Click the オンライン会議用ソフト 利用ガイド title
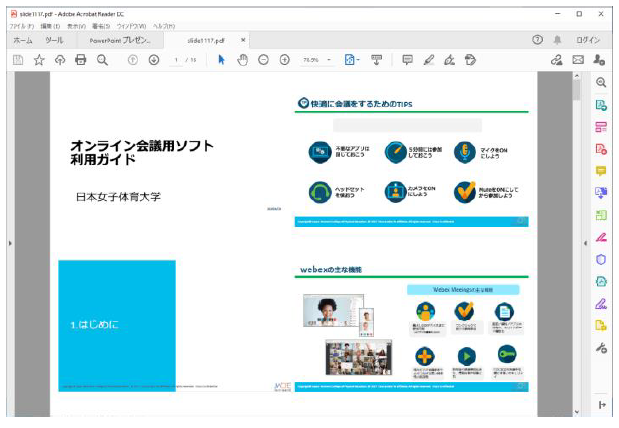 tap(142, 152)
